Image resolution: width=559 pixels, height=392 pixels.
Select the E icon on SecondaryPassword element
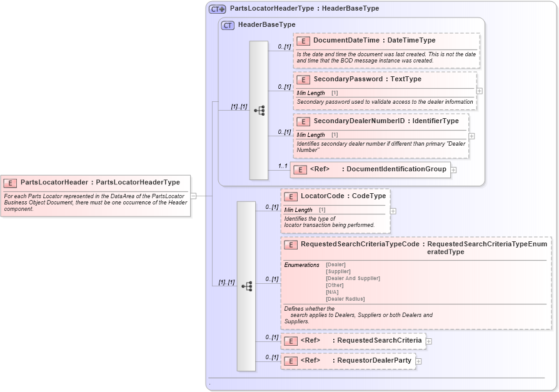pos(302,79)
